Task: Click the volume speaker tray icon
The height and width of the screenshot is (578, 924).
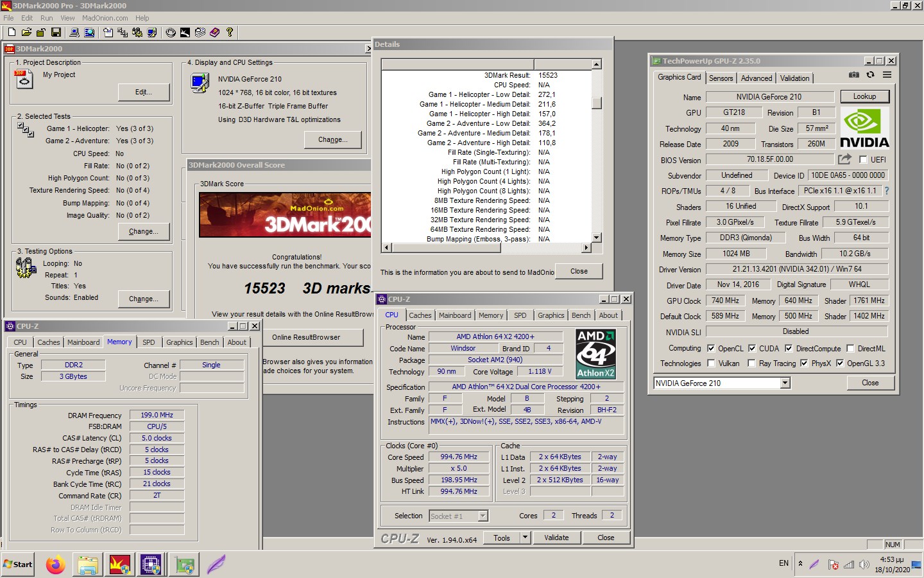Action: pos(864,565)
